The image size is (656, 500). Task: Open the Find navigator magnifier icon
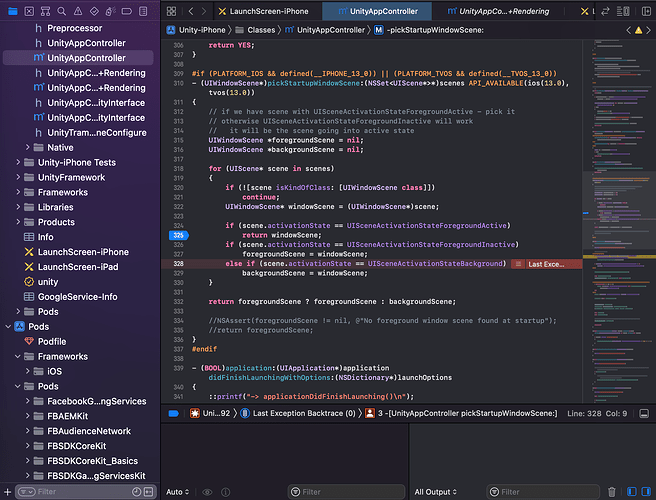[x=62, y=11]
